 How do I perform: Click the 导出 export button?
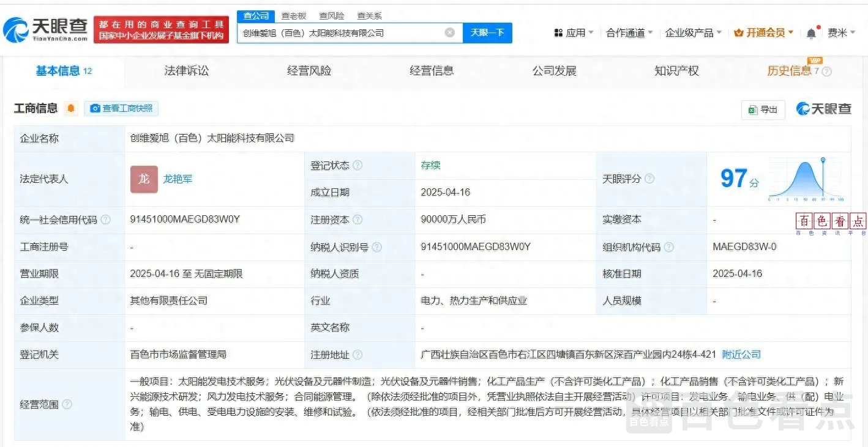tap(763, 109)
